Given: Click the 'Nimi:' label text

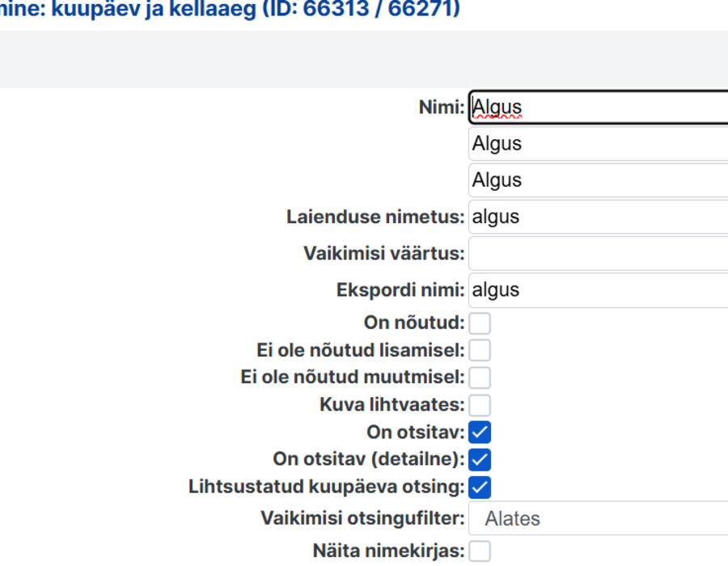Looking at the screenshot, I should [442, 108].
